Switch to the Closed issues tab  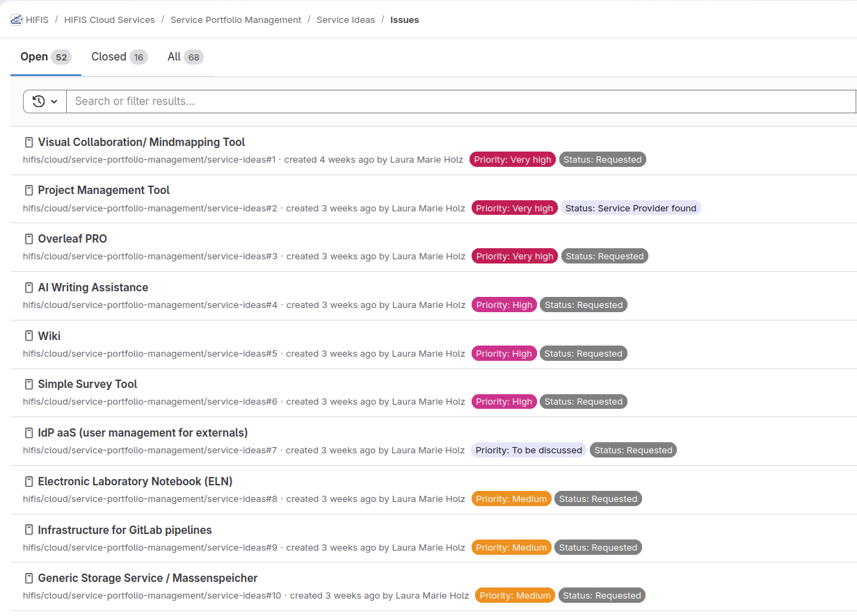(118, 56)
